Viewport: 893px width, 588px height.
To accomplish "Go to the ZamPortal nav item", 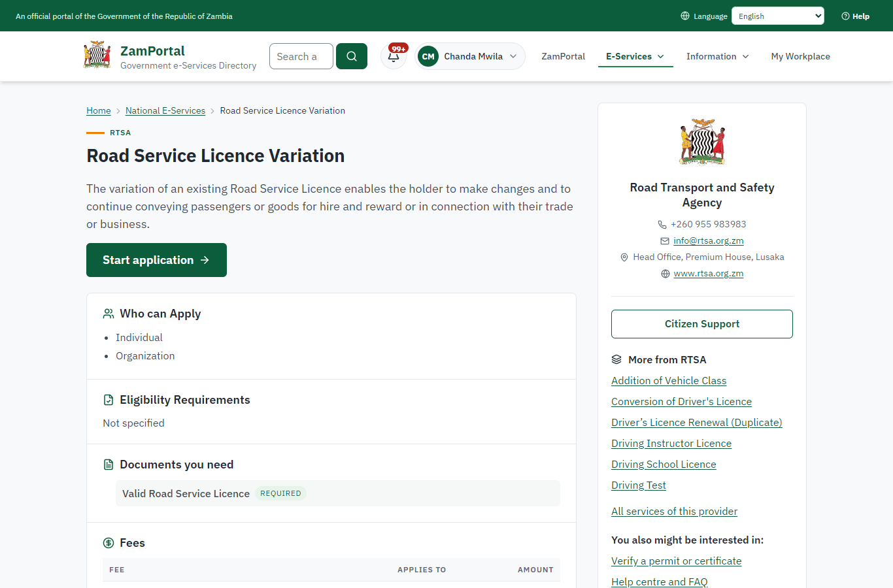I will [563, 56].
